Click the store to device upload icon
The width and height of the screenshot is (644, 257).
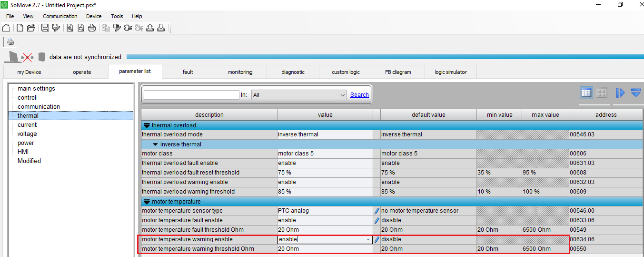(150, 28)
